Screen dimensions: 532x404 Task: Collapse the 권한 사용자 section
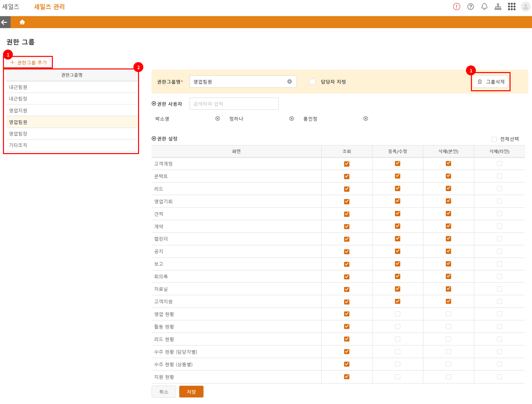pos(154,104)
